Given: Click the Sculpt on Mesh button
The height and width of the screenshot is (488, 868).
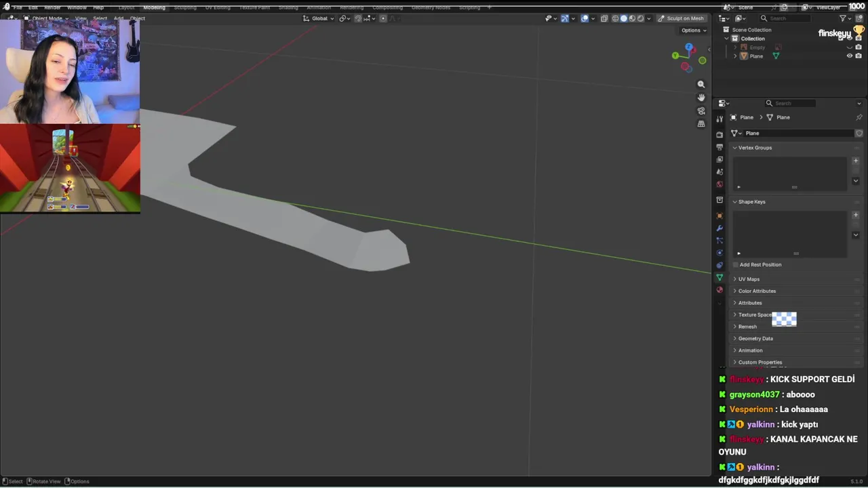Looking at the screenshot, I should tap(682, 18).
